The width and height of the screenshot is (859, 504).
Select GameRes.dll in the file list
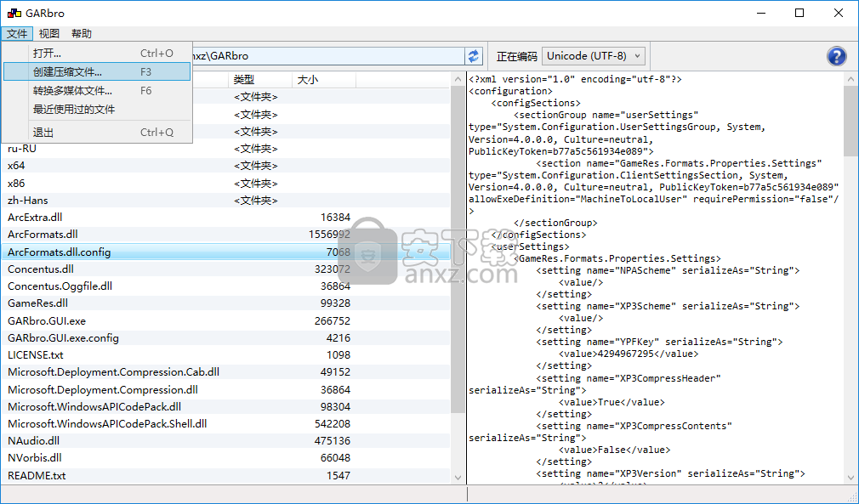point(225,303)
